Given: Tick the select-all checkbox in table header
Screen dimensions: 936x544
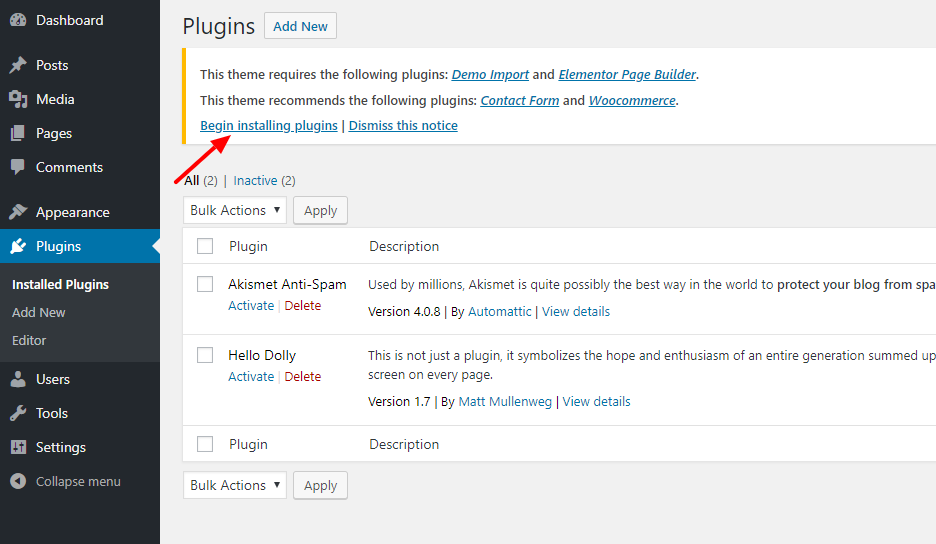Looking at the screenshot, I should tap(205, 246).
